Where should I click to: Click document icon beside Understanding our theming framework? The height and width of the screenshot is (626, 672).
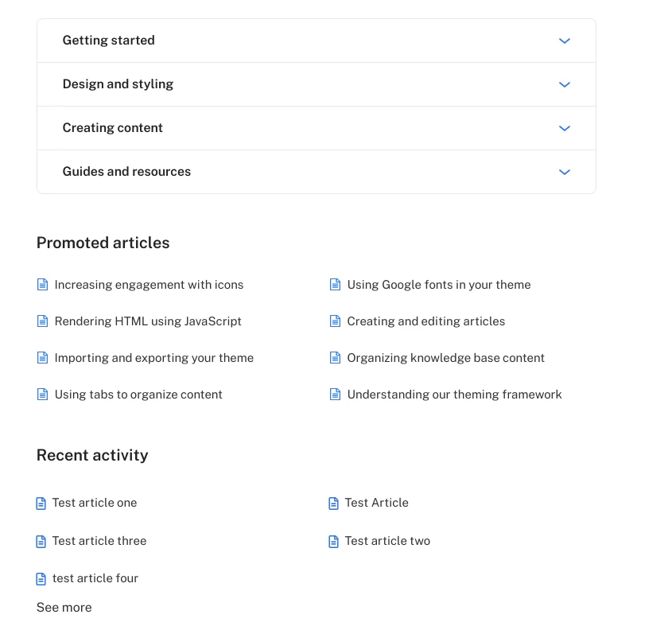coord(335,394)
